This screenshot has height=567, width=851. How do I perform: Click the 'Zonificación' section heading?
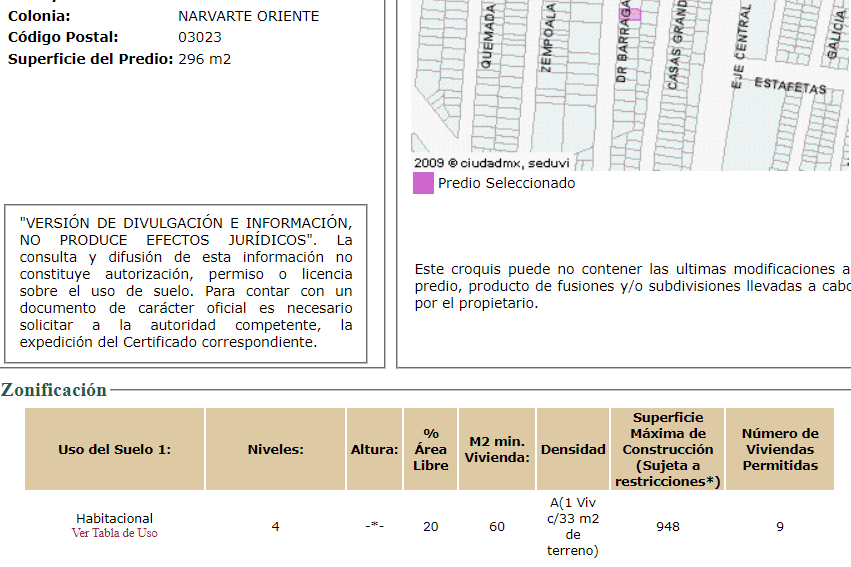pos(54,390)
